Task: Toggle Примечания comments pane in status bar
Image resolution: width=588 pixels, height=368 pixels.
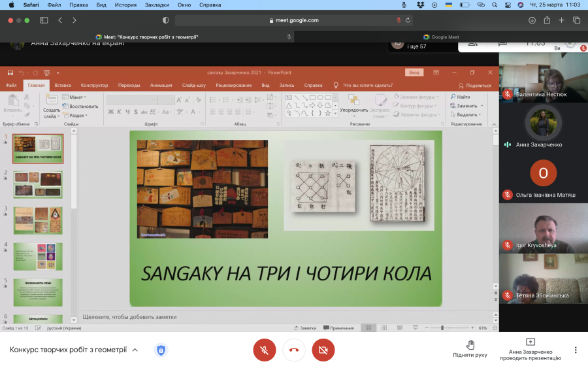Action: coord(338,328)
